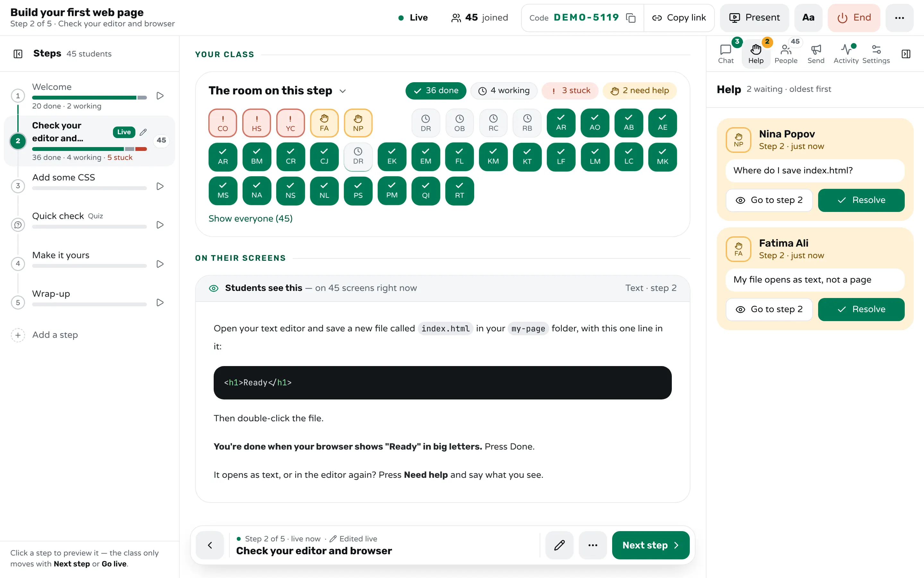Preview the Add some CSS step
The height and width of the screenshot is (578, 924).
click(160, 186)
